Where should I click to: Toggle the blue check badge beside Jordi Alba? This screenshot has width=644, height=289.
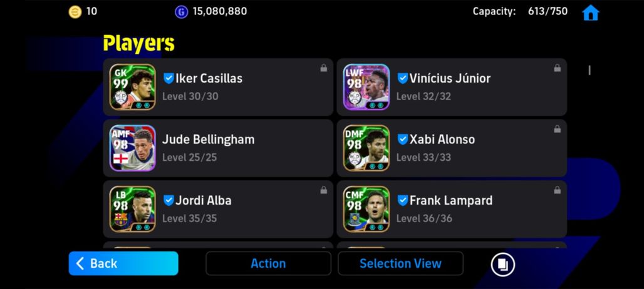point(169,200)
